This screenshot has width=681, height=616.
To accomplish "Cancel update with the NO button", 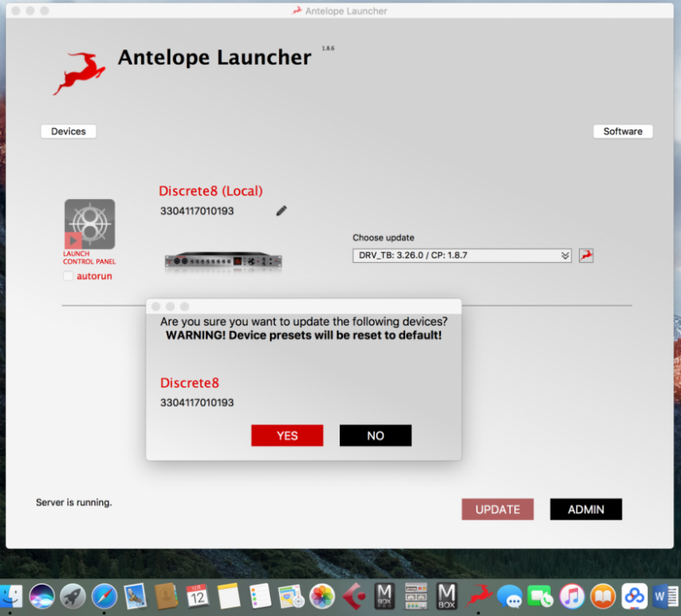I will pyautogui.click(x=375, y=436).
